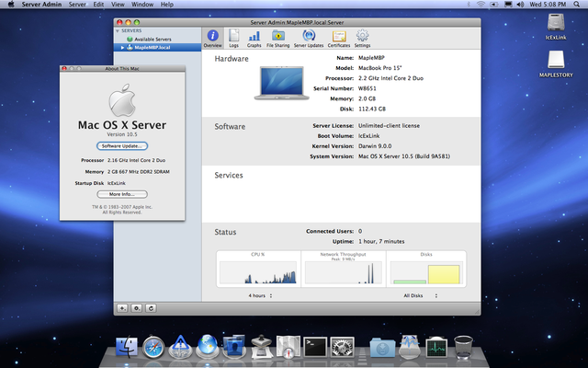Open Workgroup Manager people icon in Dock
This screenshot has height=368, width=588.
234,346
